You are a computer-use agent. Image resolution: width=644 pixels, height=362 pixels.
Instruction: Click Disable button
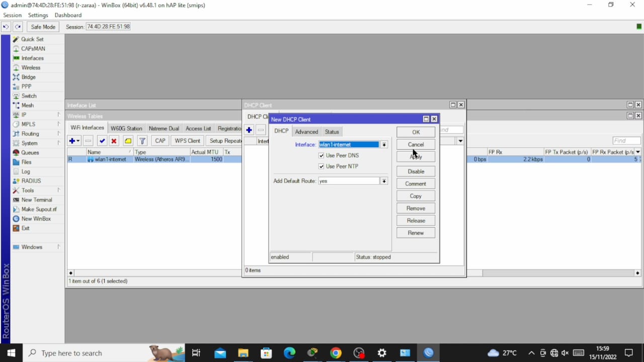(416, 171)
